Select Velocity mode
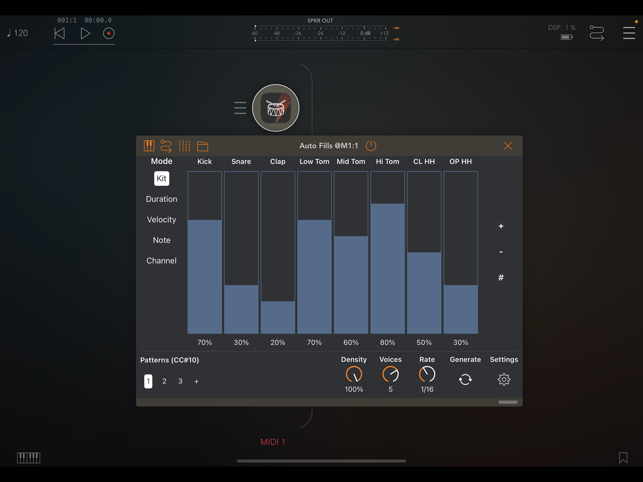This screenshot has width=643, height=482. tap(161, 219)
